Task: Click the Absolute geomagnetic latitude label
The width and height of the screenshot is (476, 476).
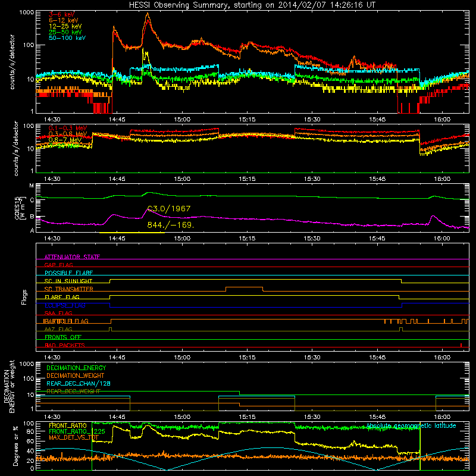Action: pos(411,426)
